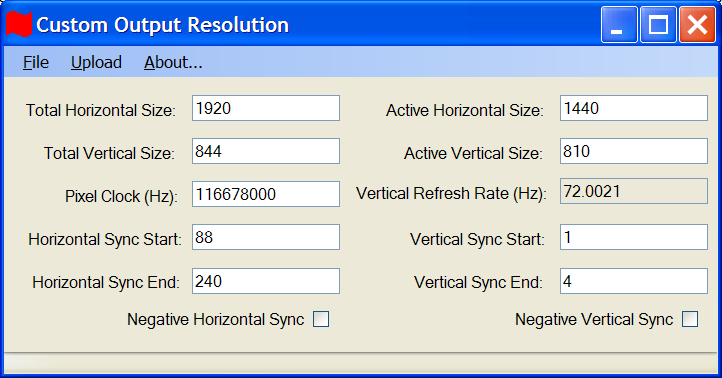Screen dimensions: 722x378
Task: Click the Total Vertical Size field
Action: [x=266, y=151]
